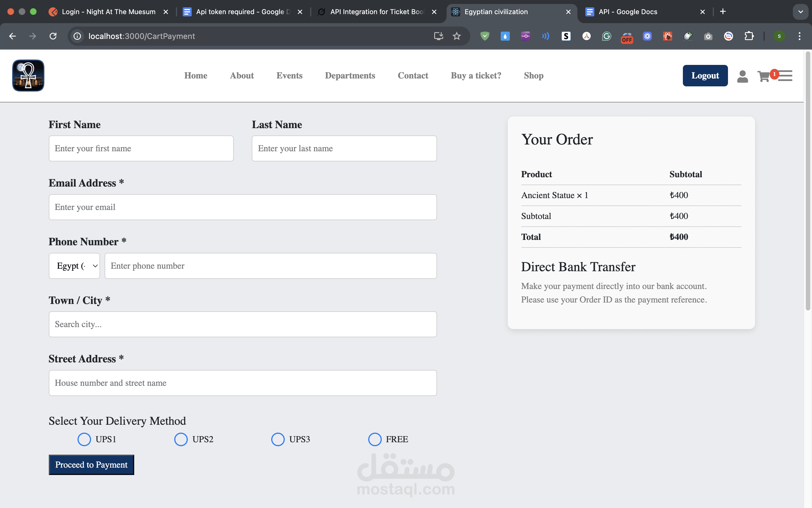Click the browser address bar URL
Viewport: 812px width, 508px height.
142,36
